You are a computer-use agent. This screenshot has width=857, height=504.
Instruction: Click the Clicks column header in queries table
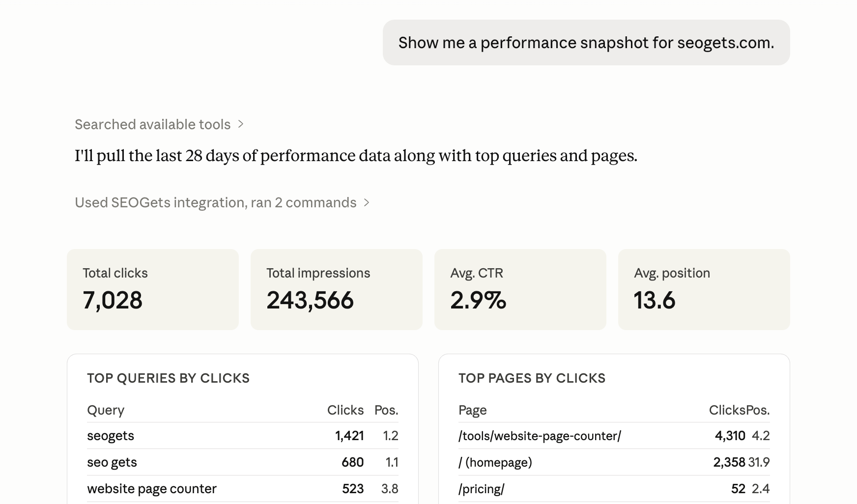pyautogui.click(x=345, y=410)
